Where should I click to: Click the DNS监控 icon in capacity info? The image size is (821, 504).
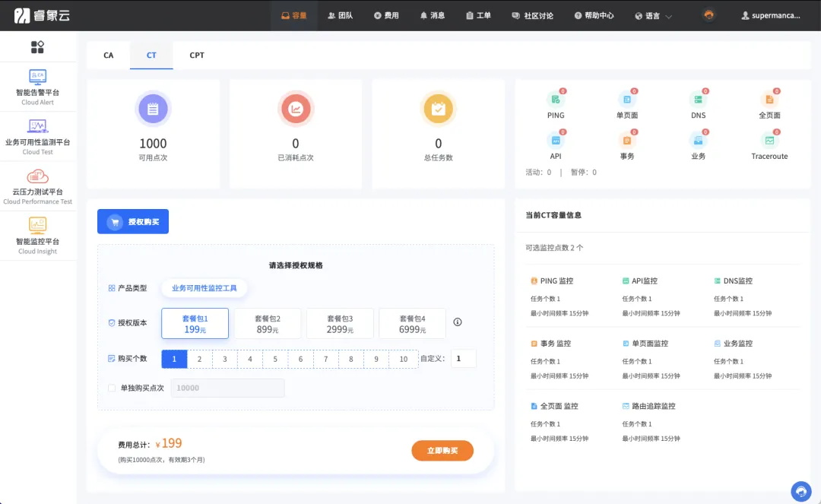(x=718, y=281)
